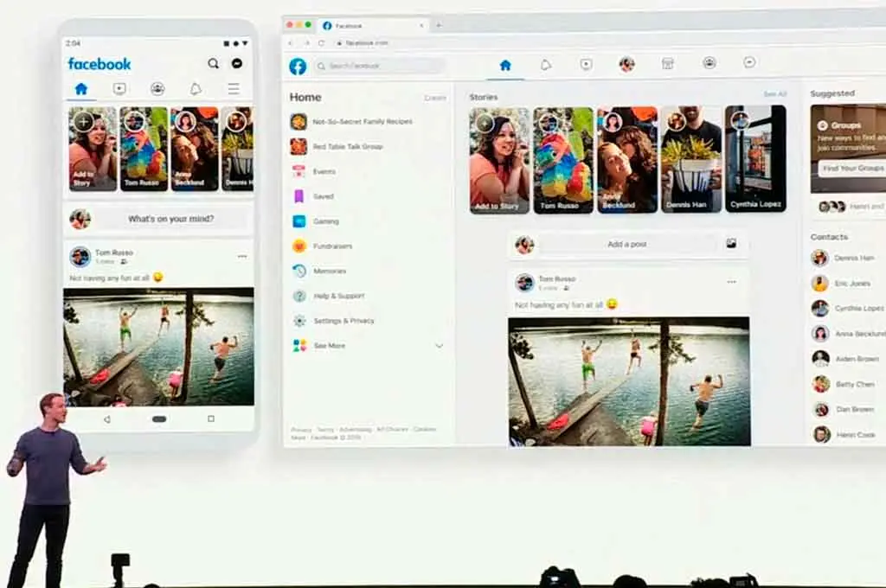Select the Watch video tab in the phone app
The width and height of the screenshot is (886, 588).
pyautogui.click(x=119, y=89)
